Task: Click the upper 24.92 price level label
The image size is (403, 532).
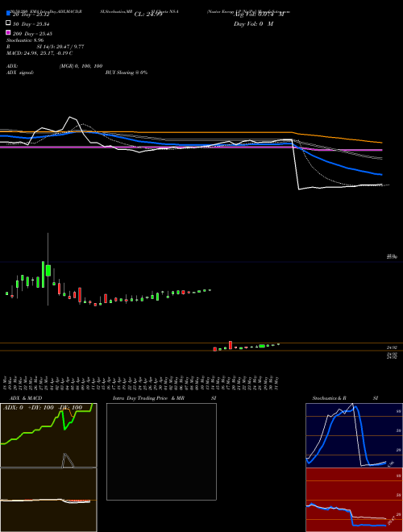Action: [392, 347]
